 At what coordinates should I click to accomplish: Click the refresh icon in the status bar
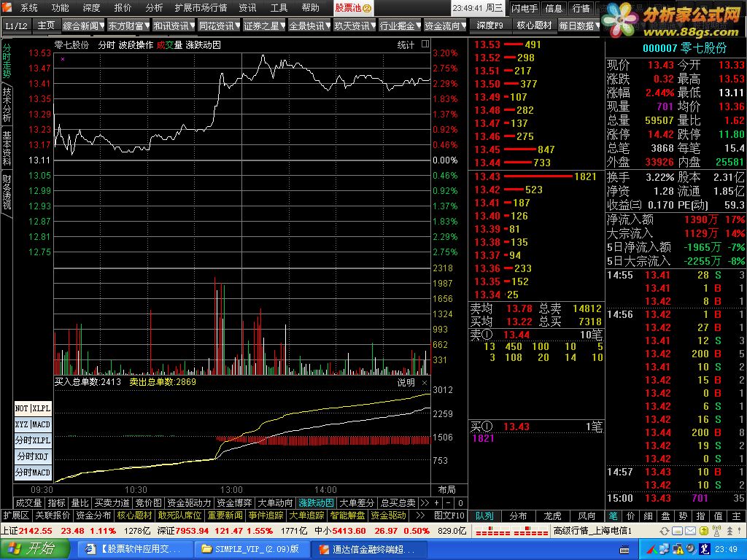pos(664,531)
